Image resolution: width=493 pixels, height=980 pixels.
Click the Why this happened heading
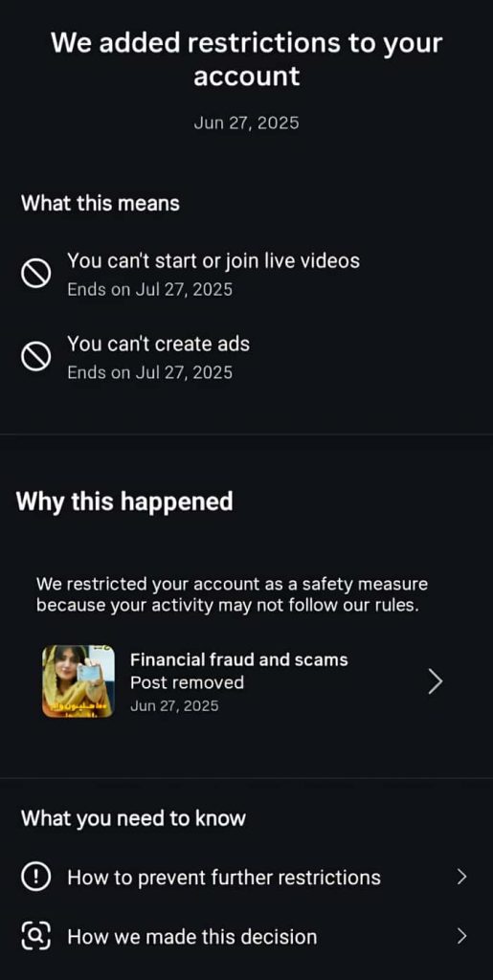tap(124, 501)
